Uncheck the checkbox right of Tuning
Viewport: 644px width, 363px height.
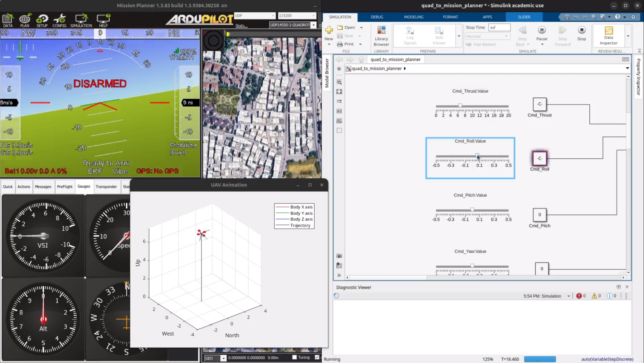317,357
